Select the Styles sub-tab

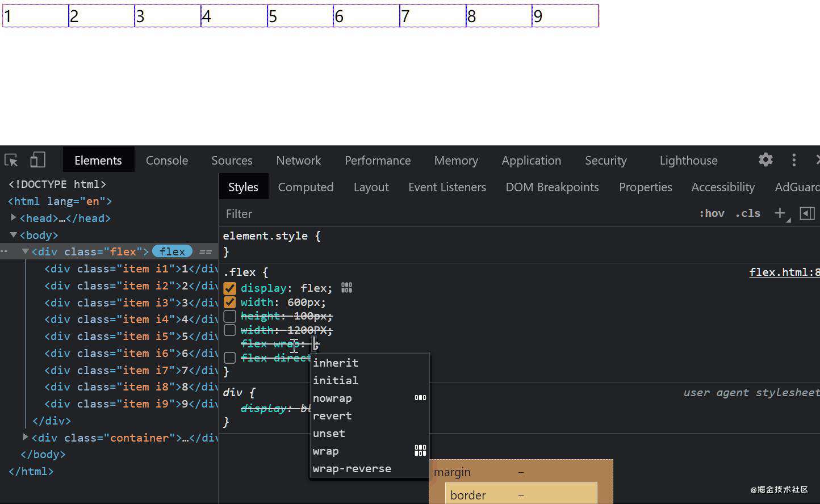tap(243, 187)
